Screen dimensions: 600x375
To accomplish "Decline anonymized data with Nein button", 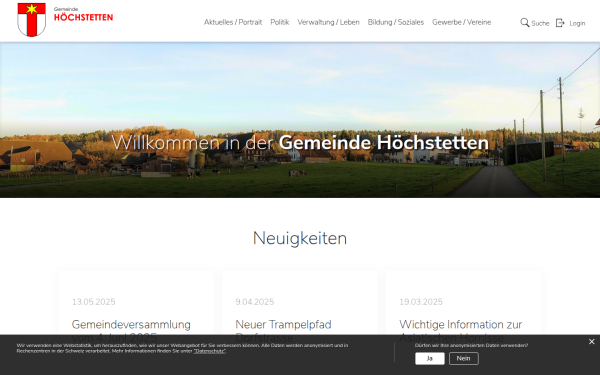I will pos(463,359).
